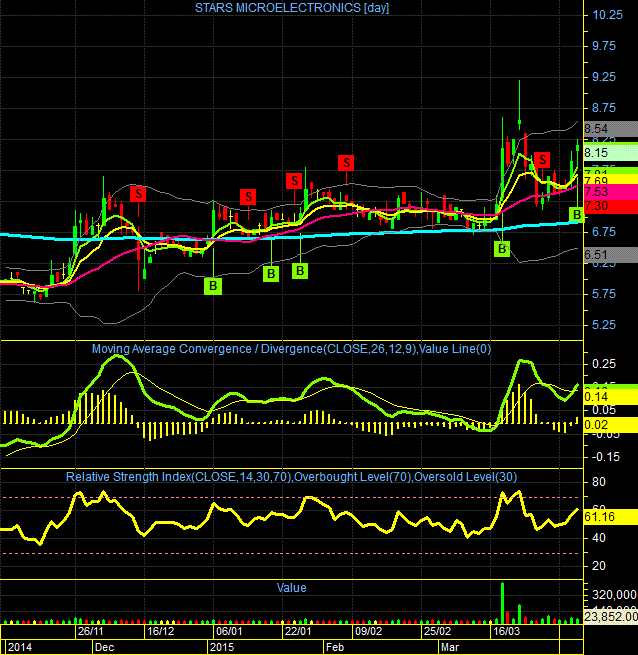The image size is (638, 655).
Task: Click the 0.25 MACD axis label
Action: [x=604, y=364]
